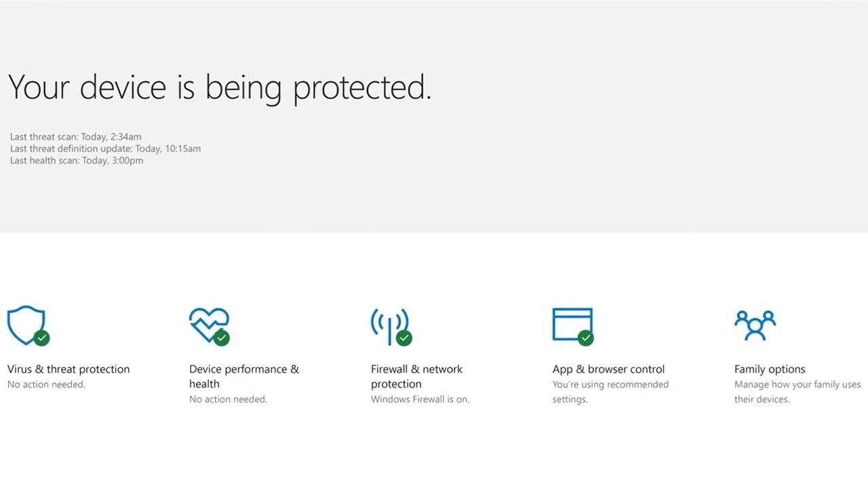The height and width of the screenshot is (488, 868).
Task: Click the Device performance heart icon
Action: (x=209, y=325)
